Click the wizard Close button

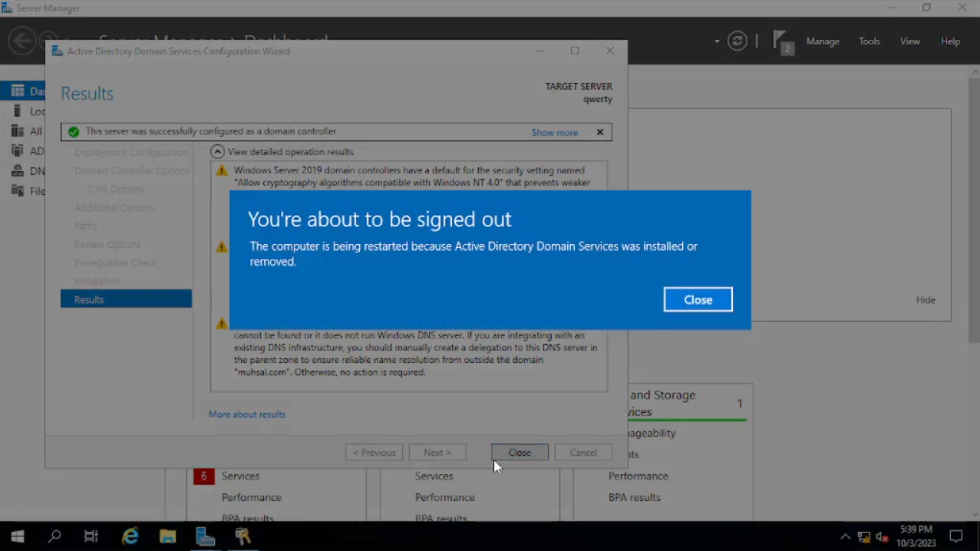point(520,453)
